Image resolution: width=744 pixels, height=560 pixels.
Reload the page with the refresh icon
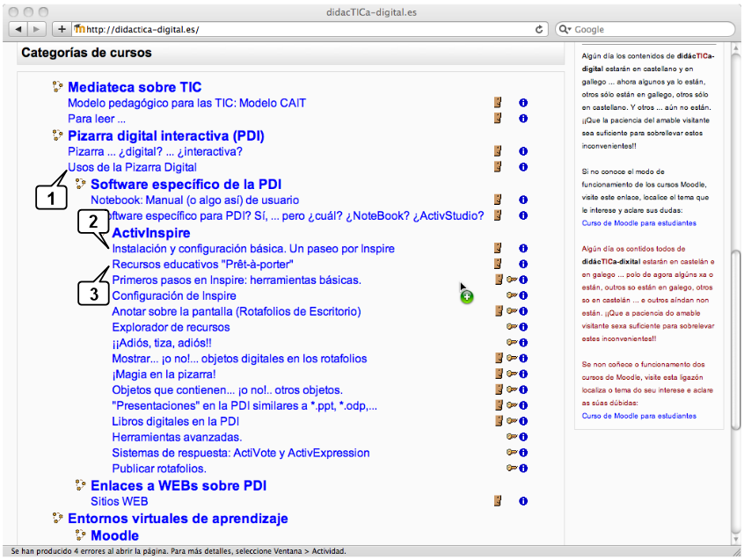click(539, 29)
